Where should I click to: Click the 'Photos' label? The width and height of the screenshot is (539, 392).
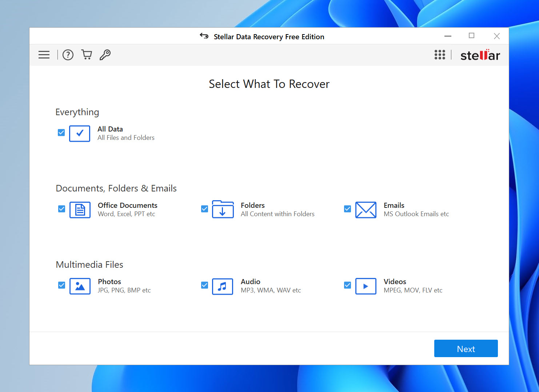point(109,282)
